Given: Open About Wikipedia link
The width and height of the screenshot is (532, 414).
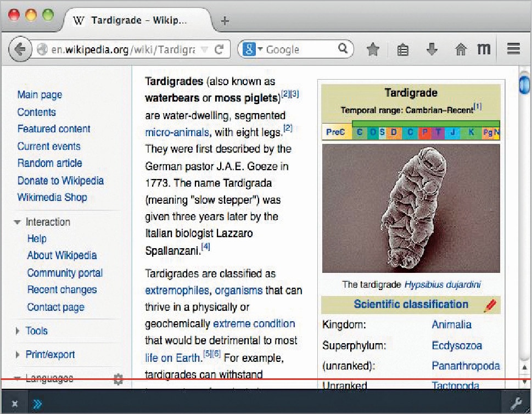Looking at the screenshot, I should [62, 255].
